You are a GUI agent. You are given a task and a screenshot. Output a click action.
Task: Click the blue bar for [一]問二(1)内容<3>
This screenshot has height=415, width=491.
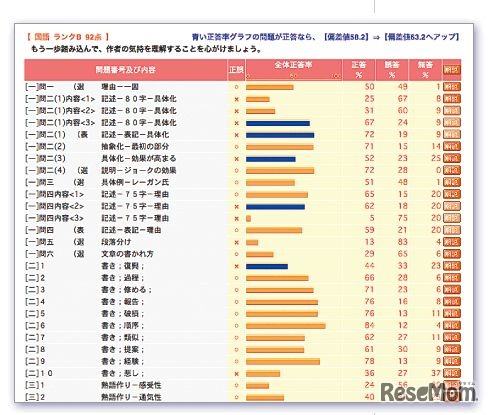click(278, 123)
